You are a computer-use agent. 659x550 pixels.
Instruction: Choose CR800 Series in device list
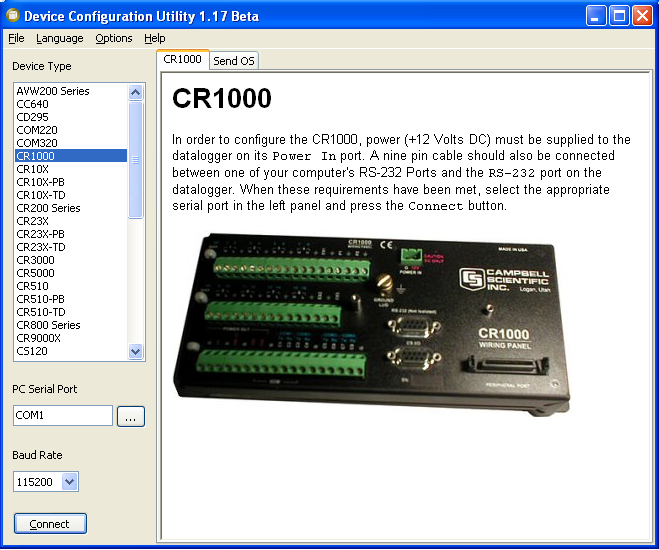[48, 325]
